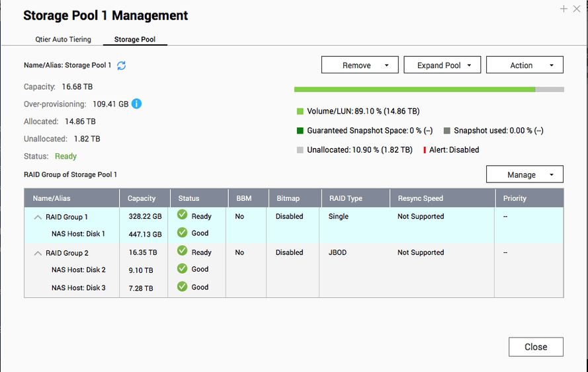This screenshot has height=372, width=588.
Task: Click the green check icon for RAID Group 1 Ready
Action: (183, 215)
